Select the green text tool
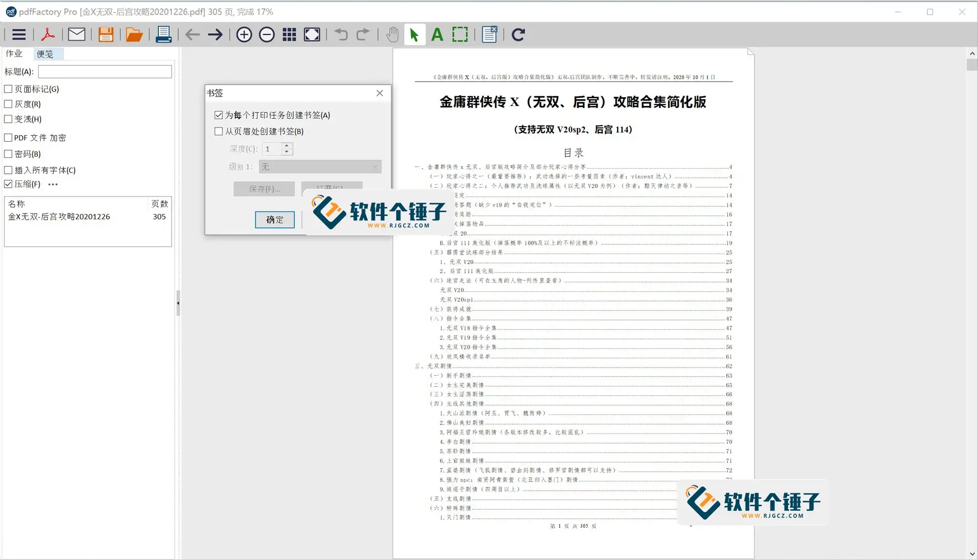Viewport: 978px width, 560px height. click(437, 35)
